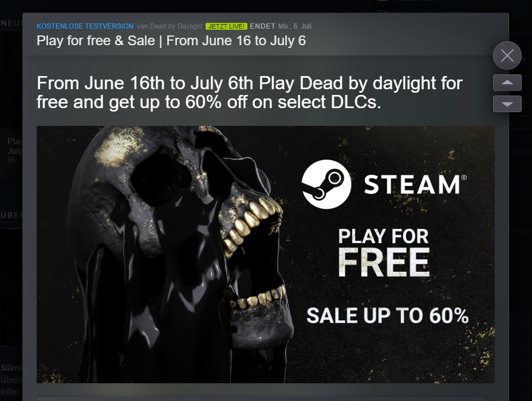Click the partially hidden checkbox behind popup
The height and width of the screenshot is (401, 532).
click(x=383, y=13)
